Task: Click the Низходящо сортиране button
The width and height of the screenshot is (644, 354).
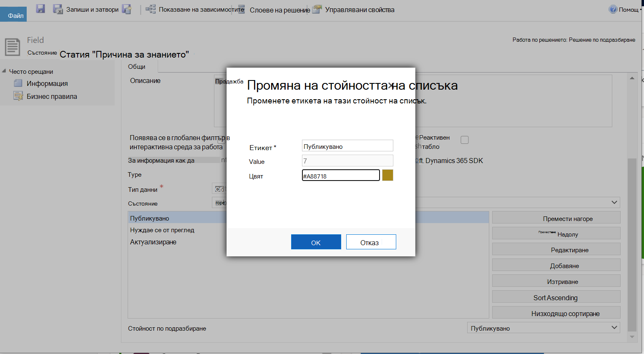Action: pyautogui.click(x=556, y=312)
